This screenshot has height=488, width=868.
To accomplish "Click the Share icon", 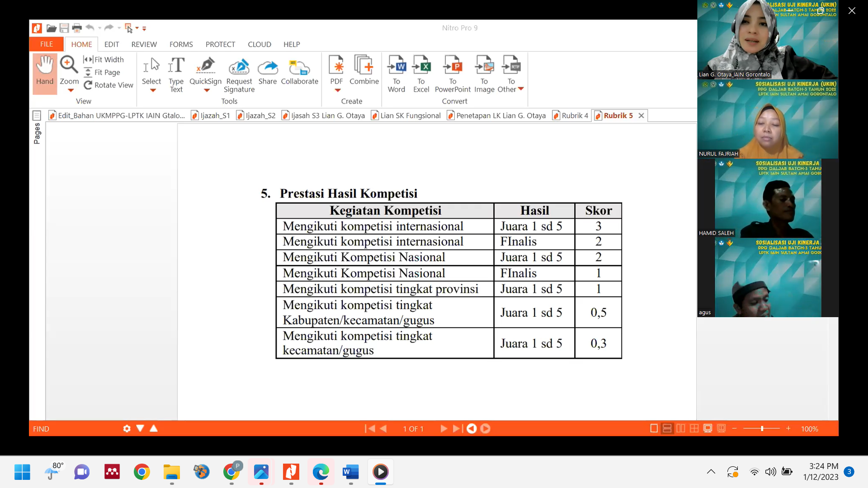I will [x=268, y=68].
